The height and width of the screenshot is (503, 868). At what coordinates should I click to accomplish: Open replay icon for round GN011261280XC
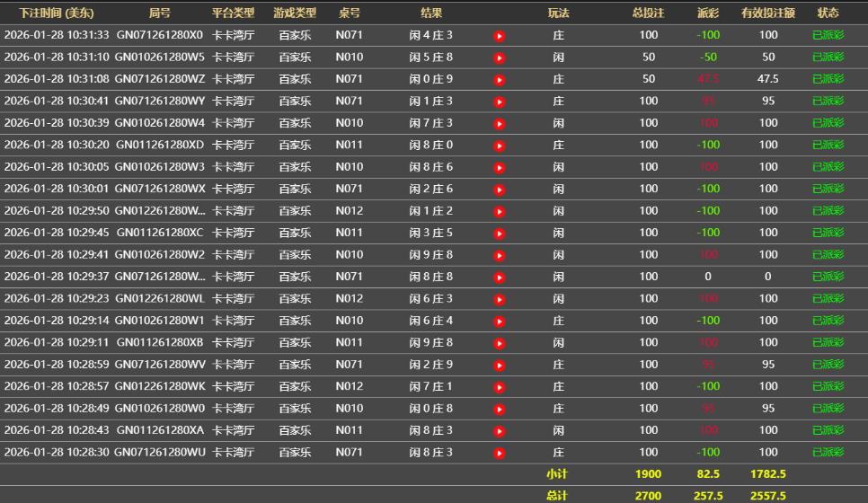click(500, 234)
